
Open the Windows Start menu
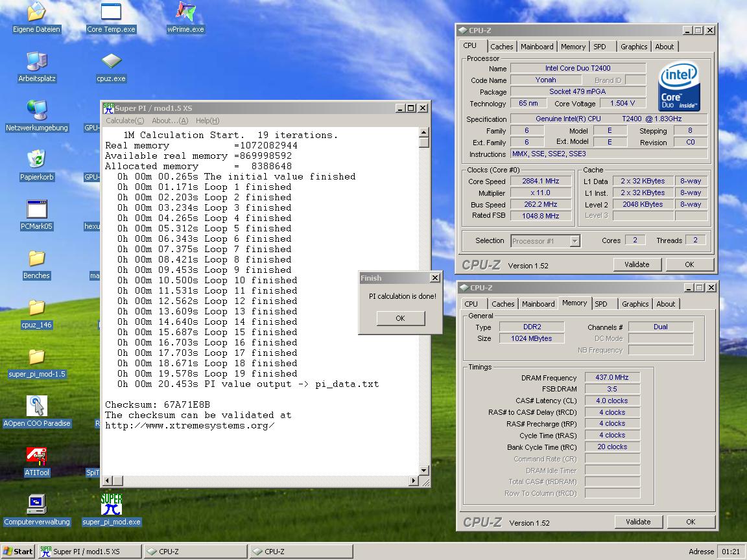pos(18,552)
